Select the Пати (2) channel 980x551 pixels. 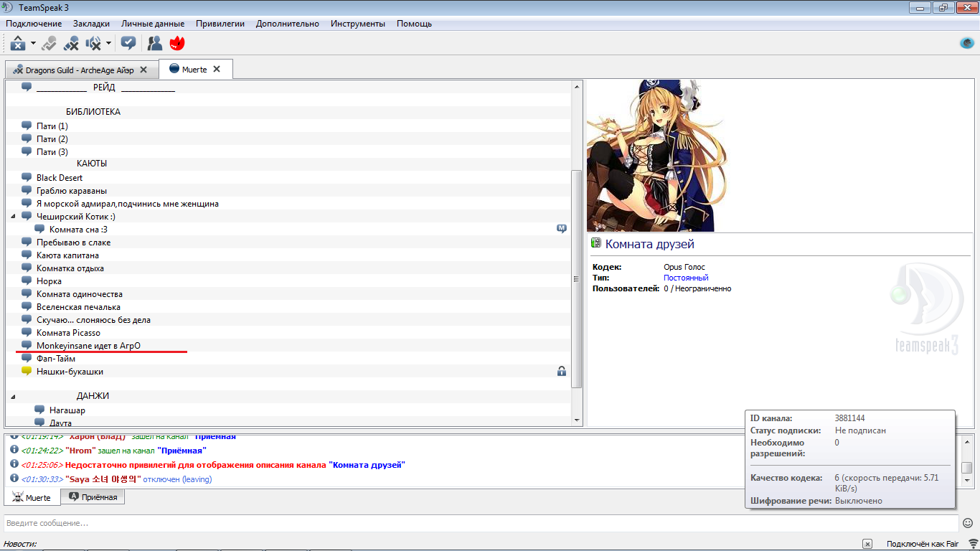tap(52, 139)
